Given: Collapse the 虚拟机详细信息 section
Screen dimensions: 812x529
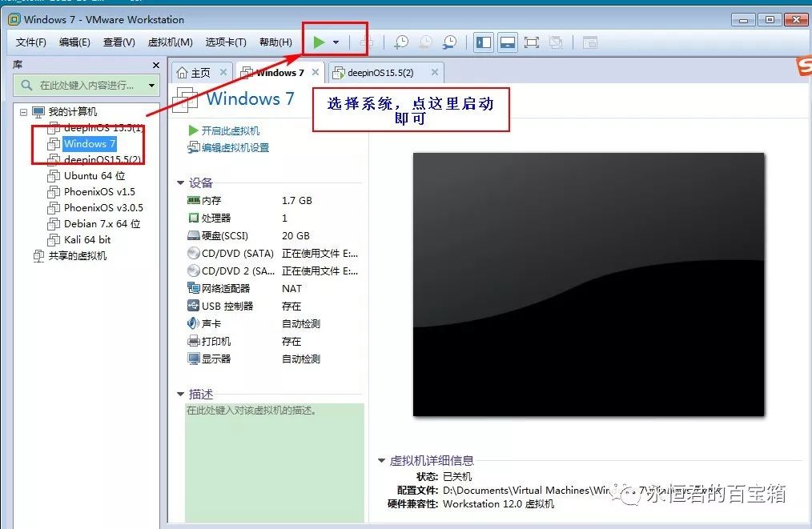Looking at the screenshot, I should click(381, 461).
